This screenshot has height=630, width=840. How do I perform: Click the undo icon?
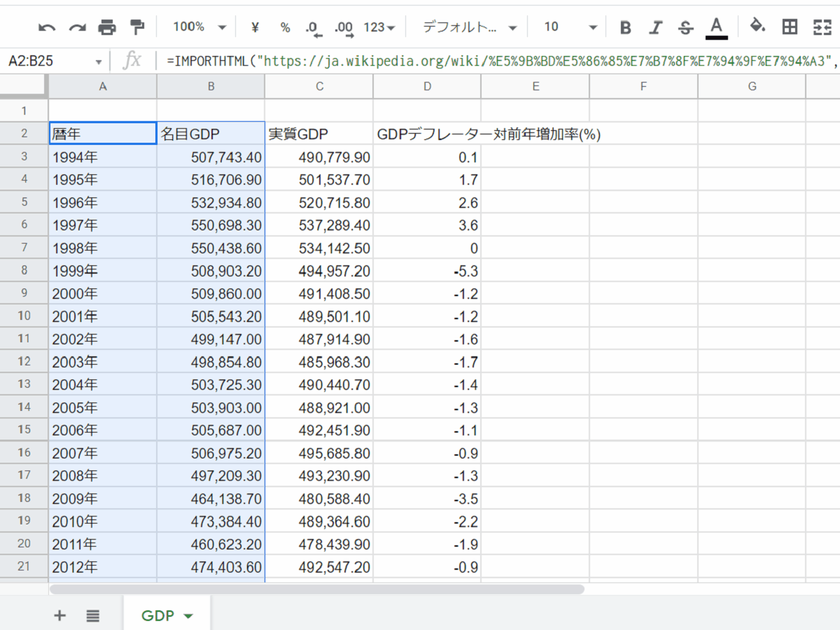47,27
